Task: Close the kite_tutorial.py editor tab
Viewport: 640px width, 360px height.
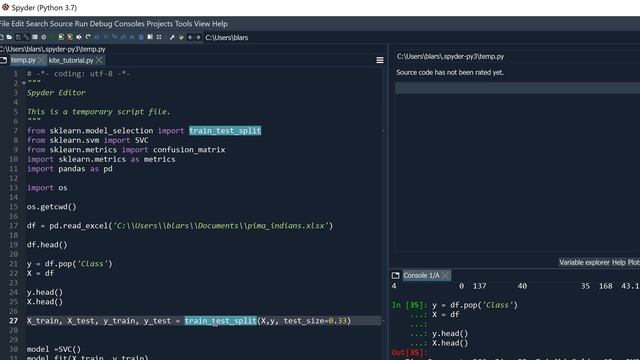Action: [99, 60]
